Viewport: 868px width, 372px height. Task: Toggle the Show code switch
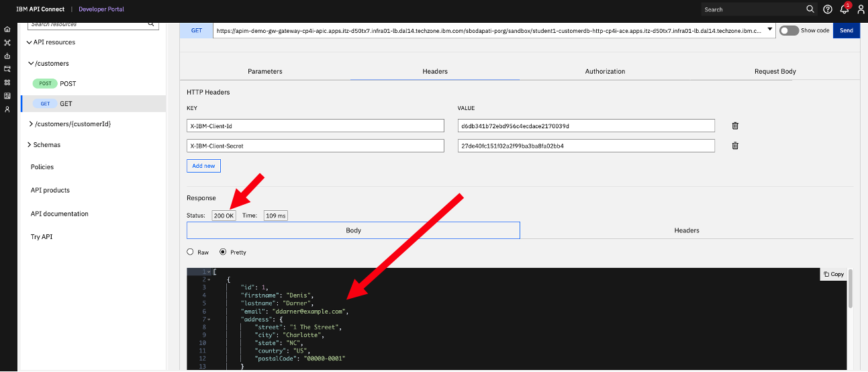click(x=789, y=30)
